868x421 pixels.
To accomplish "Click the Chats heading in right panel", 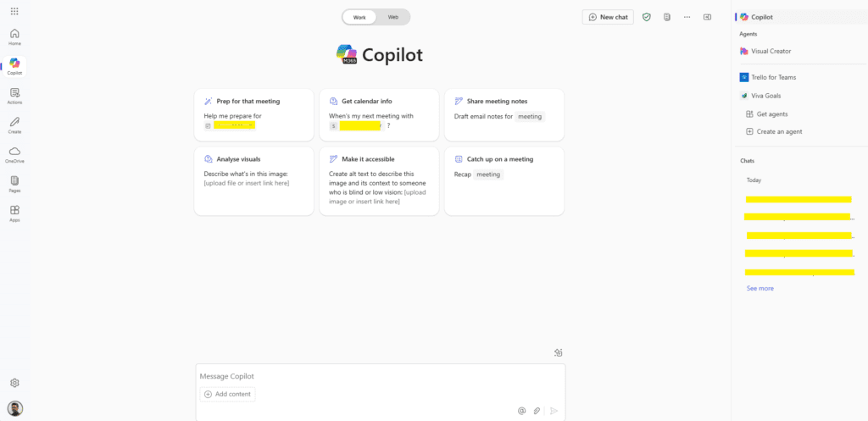I will click(x=748, y=161).
